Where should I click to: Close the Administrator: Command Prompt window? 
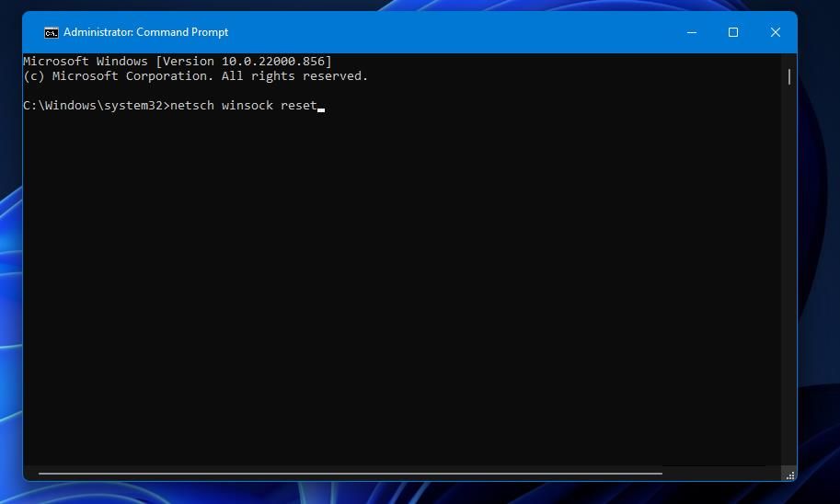[x=776, y=32]
